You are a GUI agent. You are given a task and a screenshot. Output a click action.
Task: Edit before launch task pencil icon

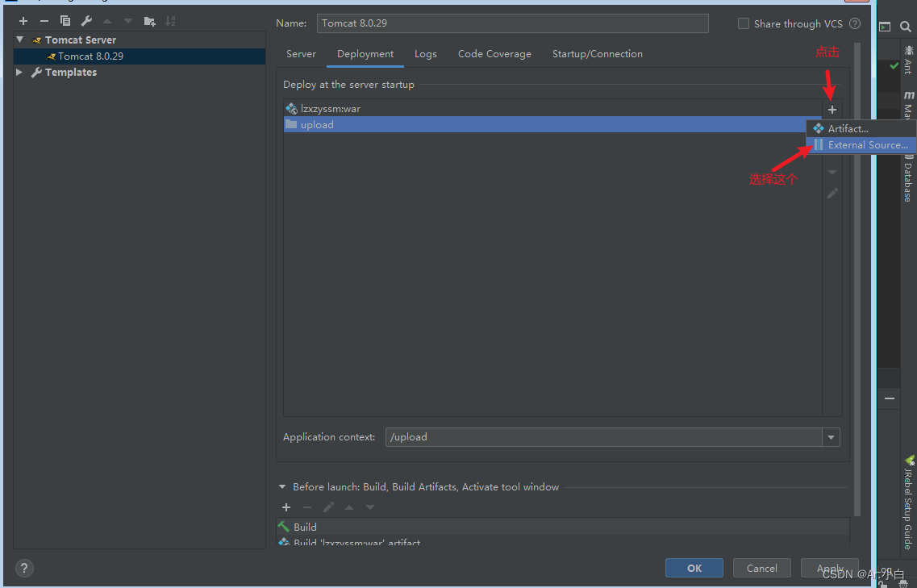(x=328, y=507)
